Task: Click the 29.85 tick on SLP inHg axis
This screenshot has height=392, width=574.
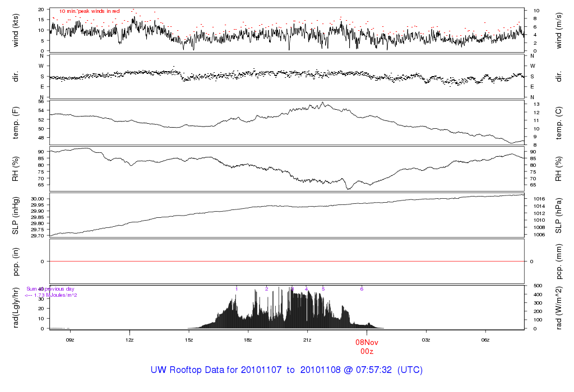Action: (38, 217)
